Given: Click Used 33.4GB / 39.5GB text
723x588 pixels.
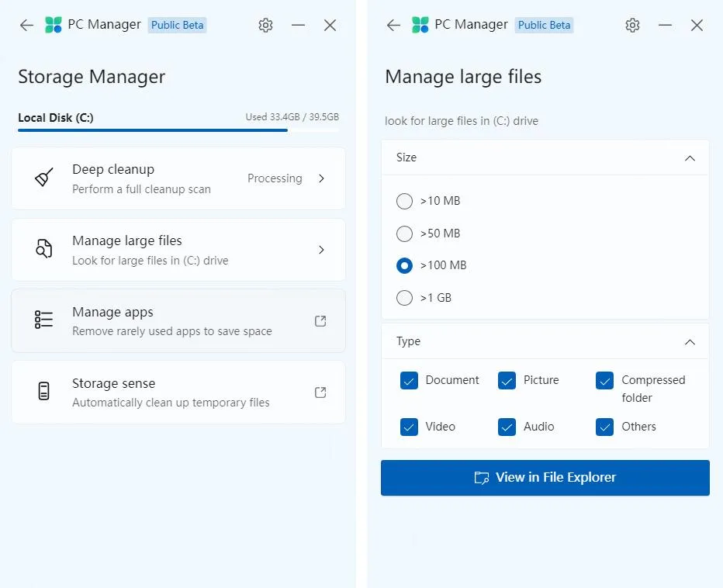Looking at the screenshot, I should (292, 117).
